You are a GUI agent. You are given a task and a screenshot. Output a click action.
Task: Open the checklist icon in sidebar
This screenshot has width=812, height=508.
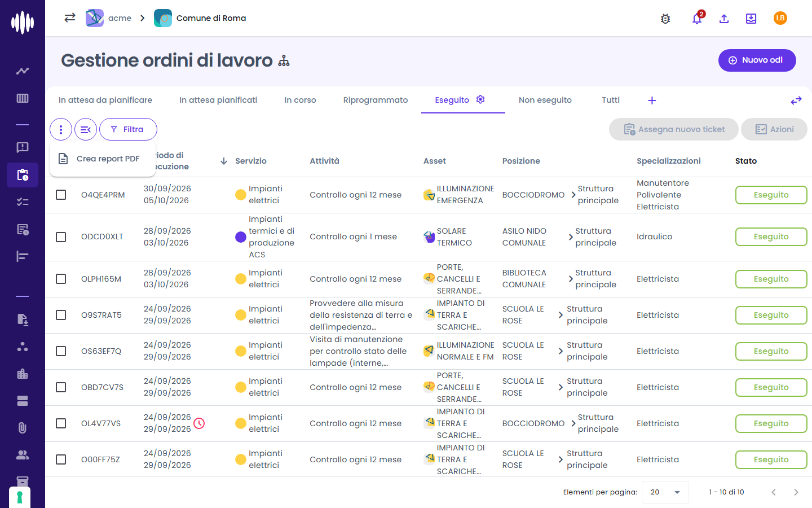[23, 202]
